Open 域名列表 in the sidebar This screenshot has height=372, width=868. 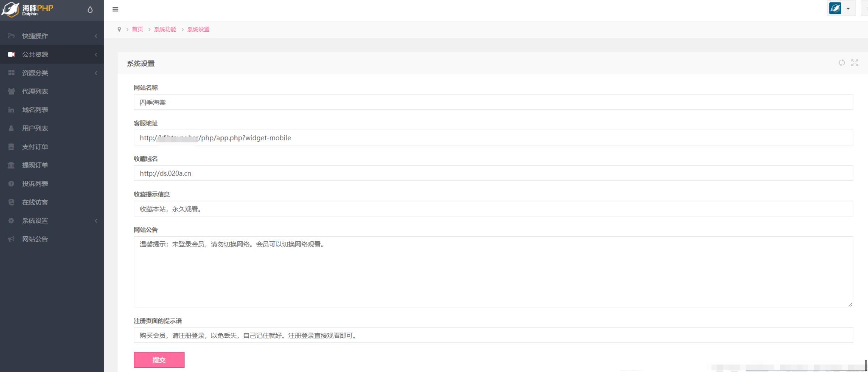point(35,110)
